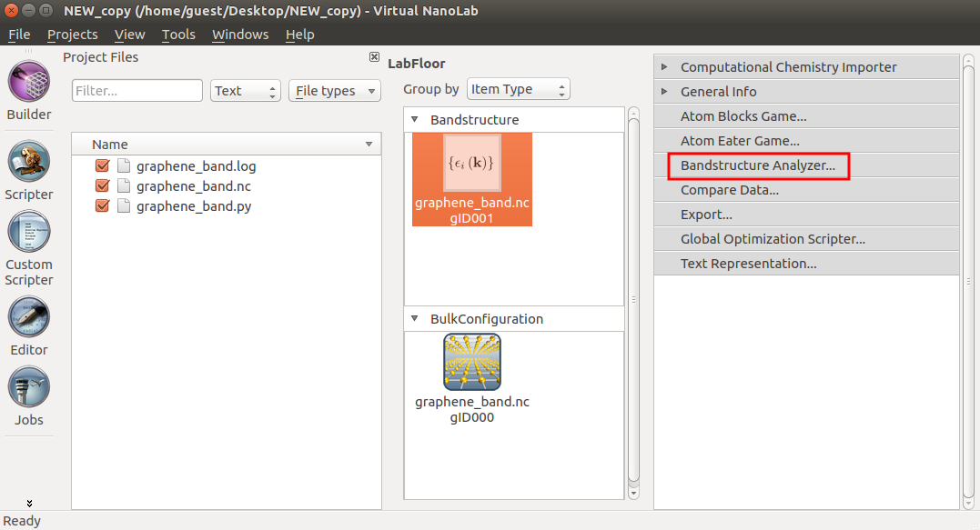Select the Bandstructure gID001 item
The image size is (980, 530).
472,179
